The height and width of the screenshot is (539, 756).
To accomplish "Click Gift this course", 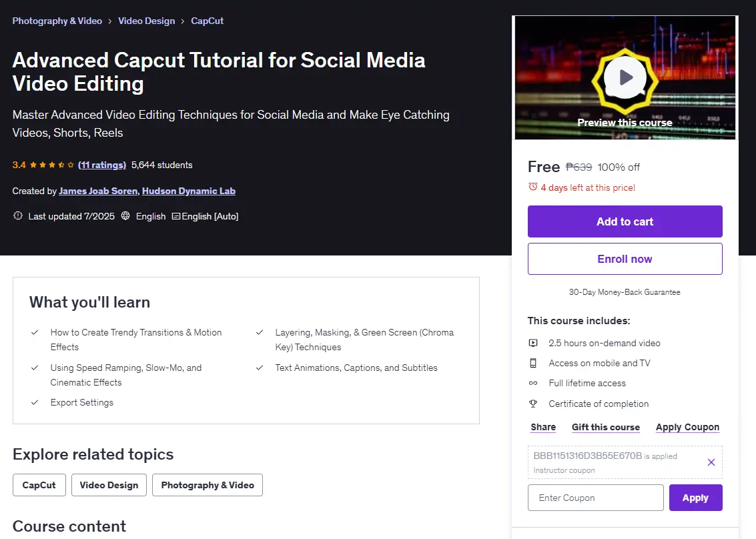I will click(606, 427).
